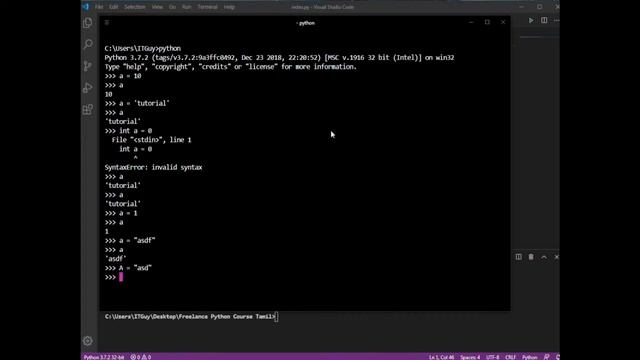The height and width of the screenshot is (360, 640).
Task: Click the 'a = 1' line
Action: click(x=121, y=213)
